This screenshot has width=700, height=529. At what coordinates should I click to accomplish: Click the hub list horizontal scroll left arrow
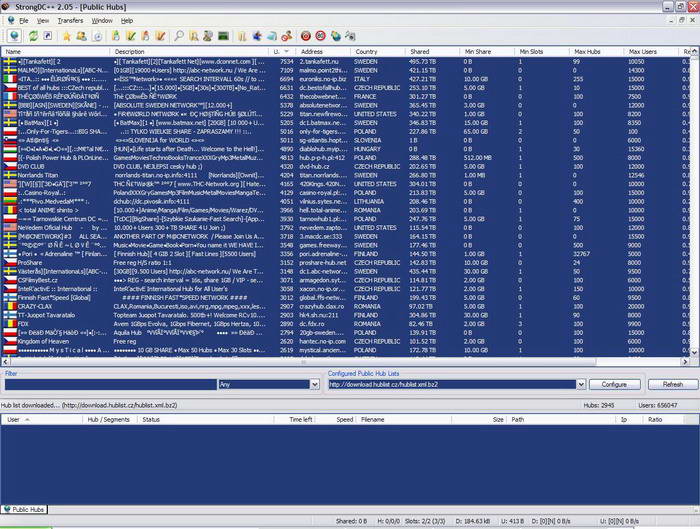[x=5, y=362]
